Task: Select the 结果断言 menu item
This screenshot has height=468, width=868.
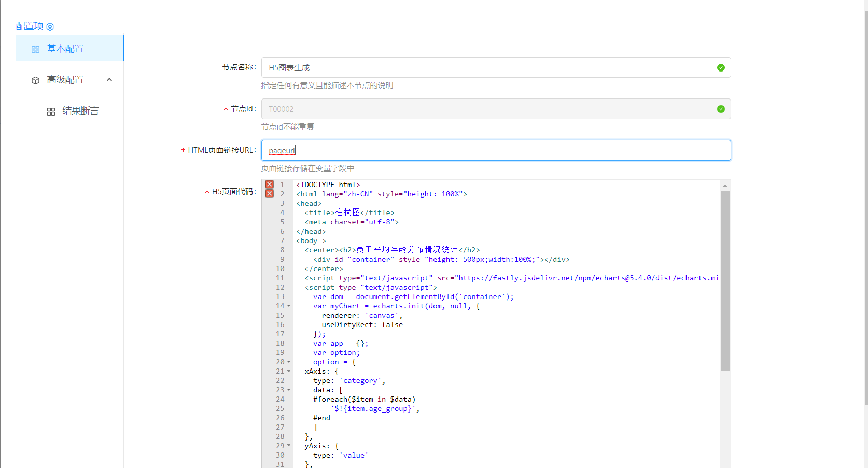Action: point(80,111)
